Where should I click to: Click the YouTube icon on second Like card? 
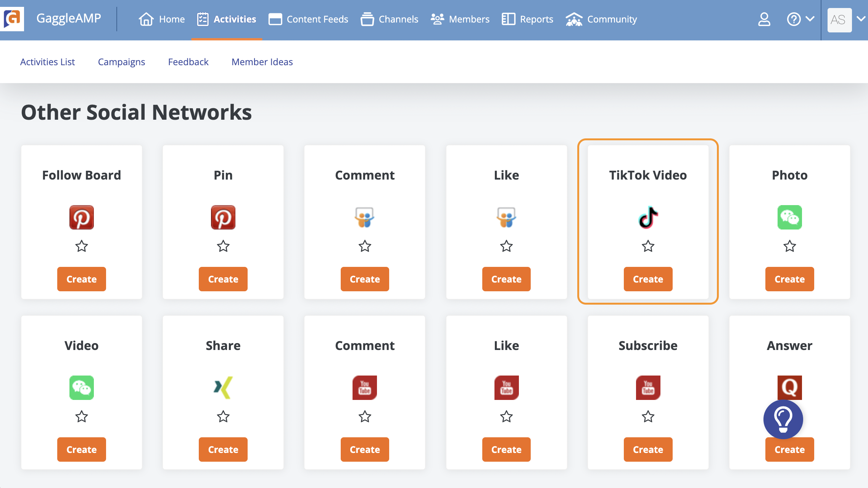pos(506,388)
